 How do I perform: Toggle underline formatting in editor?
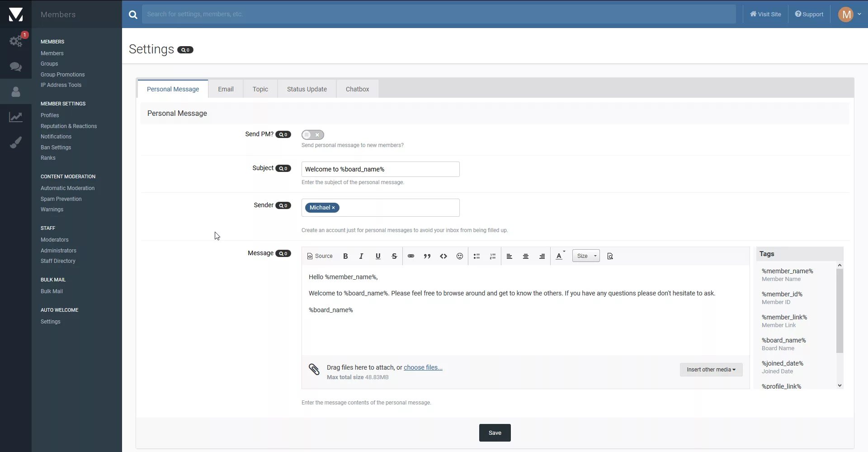[378, 256]
